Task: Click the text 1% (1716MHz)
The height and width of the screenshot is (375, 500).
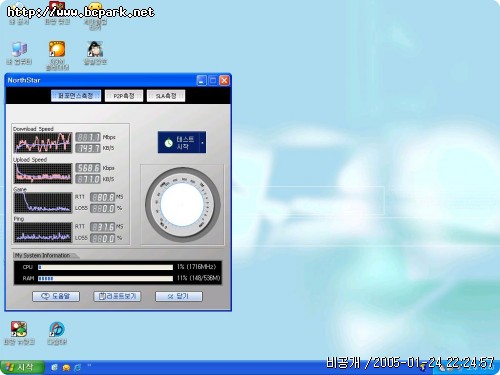Action: (x=197, y=267)
